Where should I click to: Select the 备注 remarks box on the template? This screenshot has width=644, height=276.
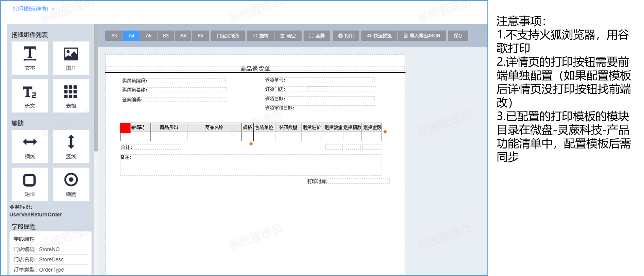click(251, 165)
